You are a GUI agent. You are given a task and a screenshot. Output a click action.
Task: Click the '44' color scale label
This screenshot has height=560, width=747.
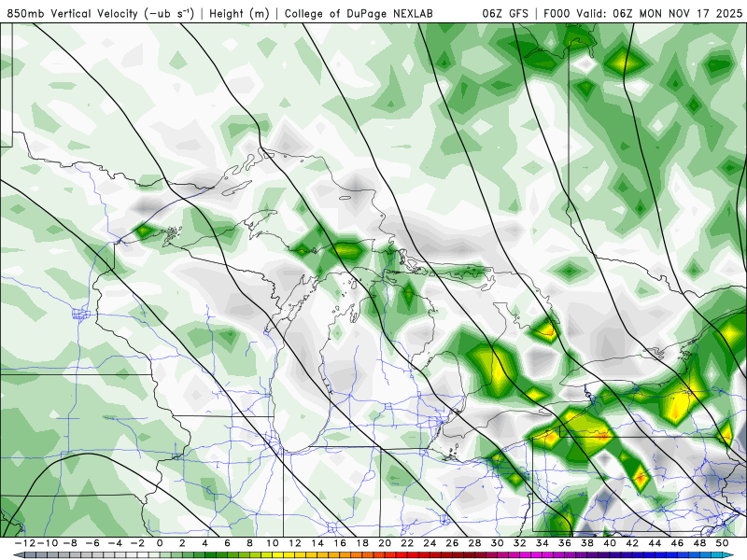(655, 543)
